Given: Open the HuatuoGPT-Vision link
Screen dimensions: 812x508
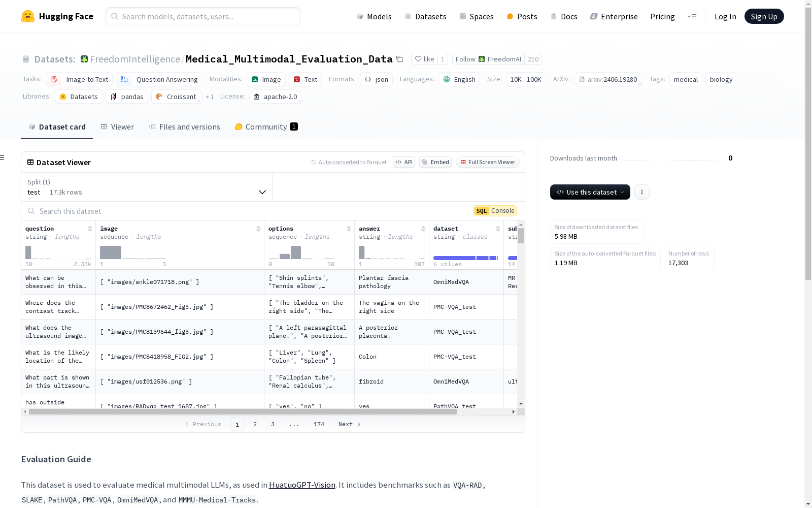Looking at the screenshot, I should [302, 485].
